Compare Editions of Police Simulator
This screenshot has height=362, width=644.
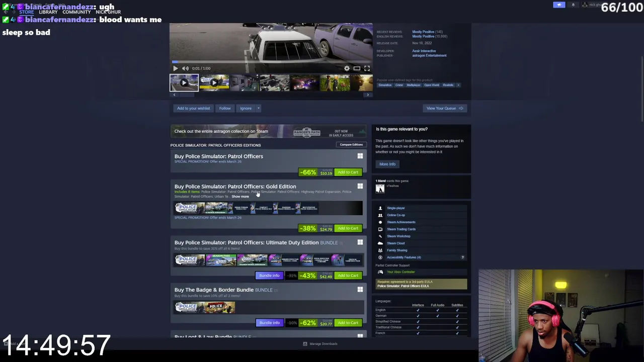click(351, 145)
